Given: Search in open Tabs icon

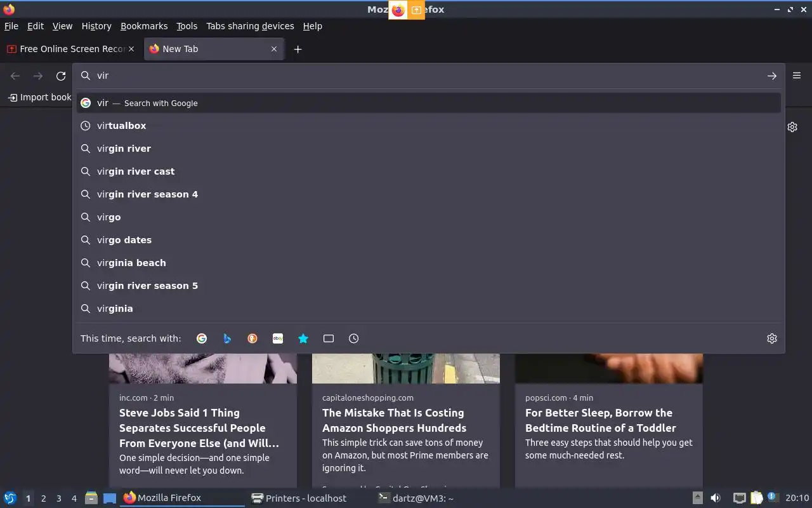Looking at the screenshot, I should 329,338.
